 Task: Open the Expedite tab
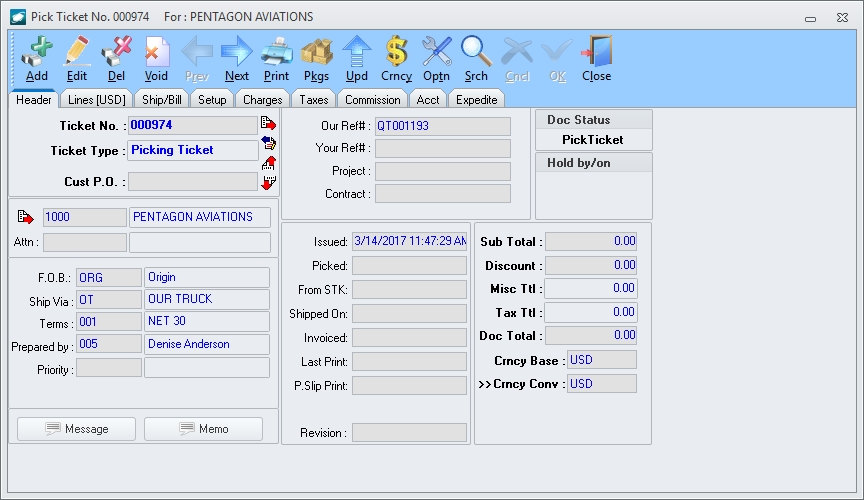click(x=477, y=100)
